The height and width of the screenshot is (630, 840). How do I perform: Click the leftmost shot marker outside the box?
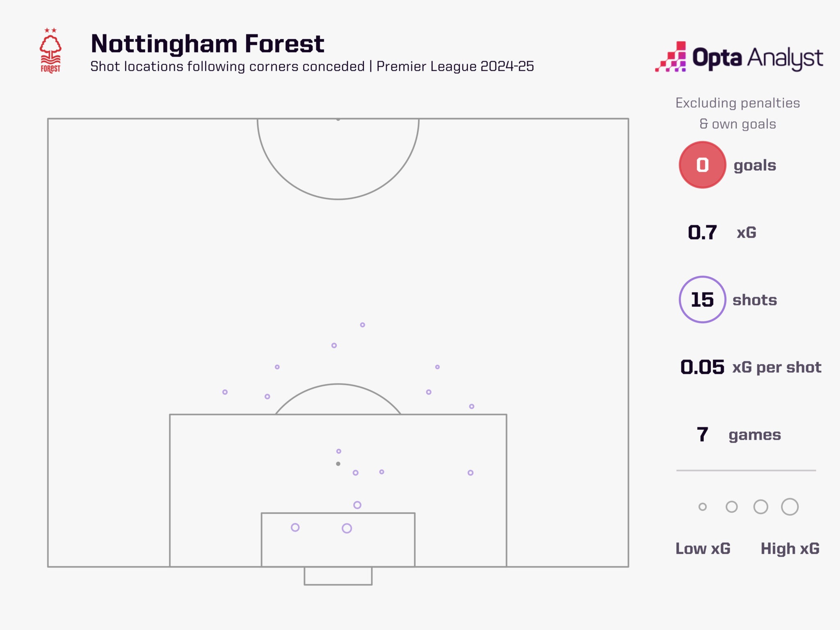[225, 392]
